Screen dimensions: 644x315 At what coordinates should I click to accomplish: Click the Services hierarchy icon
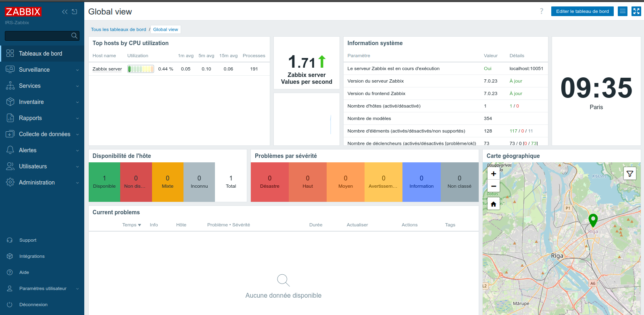click(x=10, y=86)
